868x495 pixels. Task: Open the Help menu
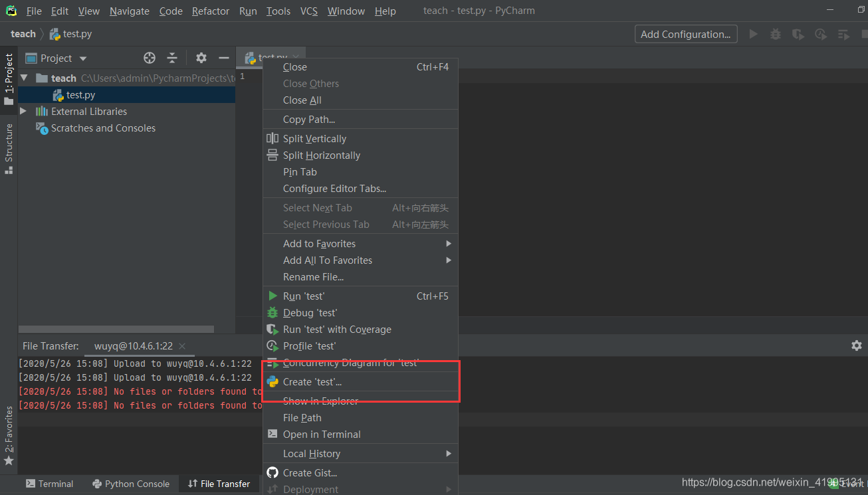(x=385, y=11)
